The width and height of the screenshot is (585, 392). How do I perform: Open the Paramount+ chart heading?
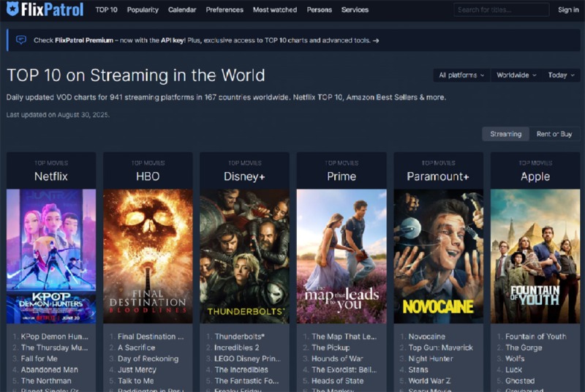click(438, 176)
